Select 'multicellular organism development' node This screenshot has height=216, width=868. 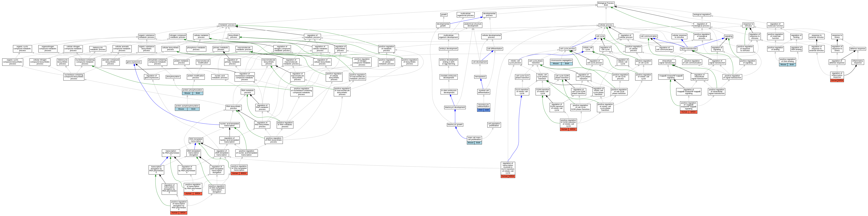(x=448, y=36)
